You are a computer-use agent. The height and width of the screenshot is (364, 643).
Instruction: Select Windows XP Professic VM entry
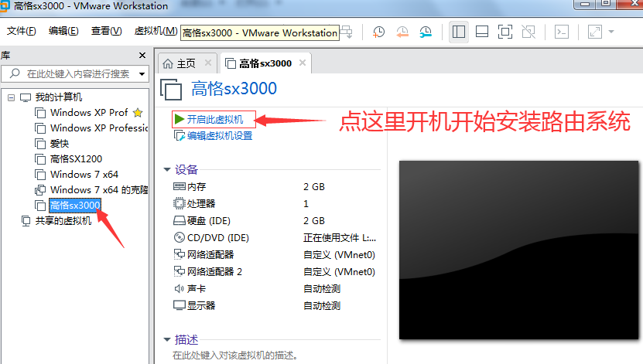click(99, 128)
